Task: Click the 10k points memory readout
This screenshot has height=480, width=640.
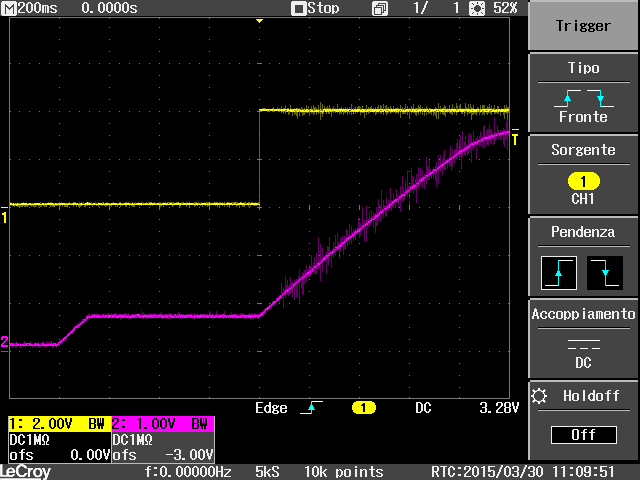Action: pyautogui.click(x=344, y=472)
